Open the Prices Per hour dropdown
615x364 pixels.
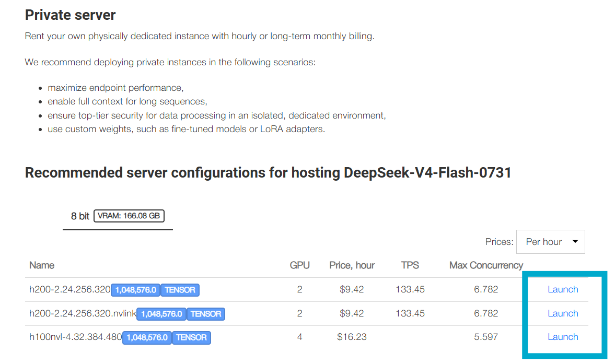point(550,242)
